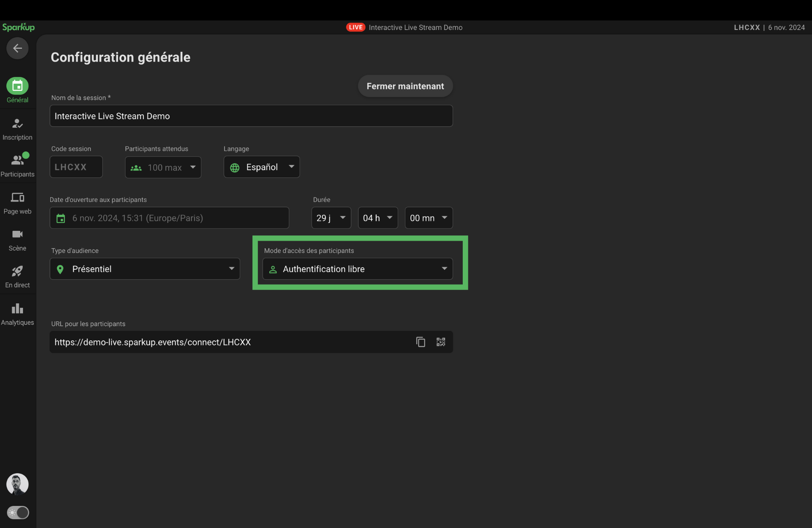Show the QR code for participant URL

click(x=441, y=342)
